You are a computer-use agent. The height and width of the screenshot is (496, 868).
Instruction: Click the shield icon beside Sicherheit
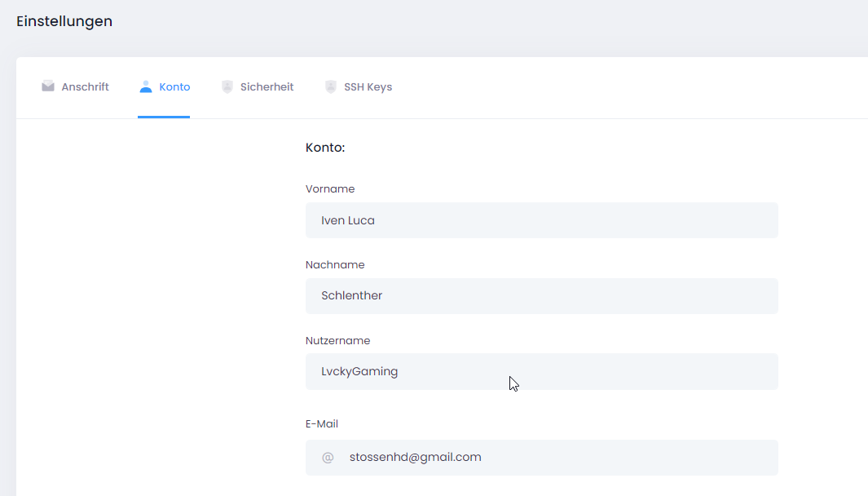227,86
